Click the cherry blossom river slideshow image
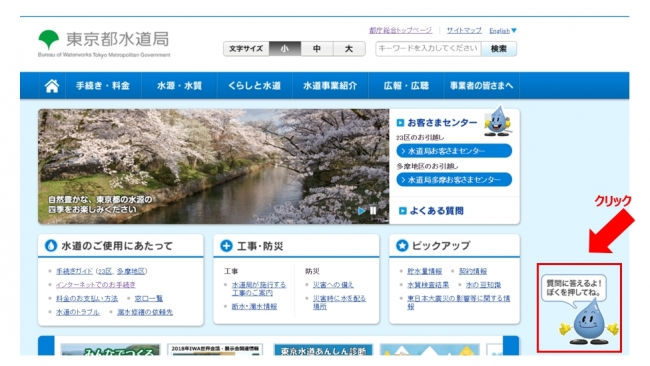 click(x=213, y=166)
